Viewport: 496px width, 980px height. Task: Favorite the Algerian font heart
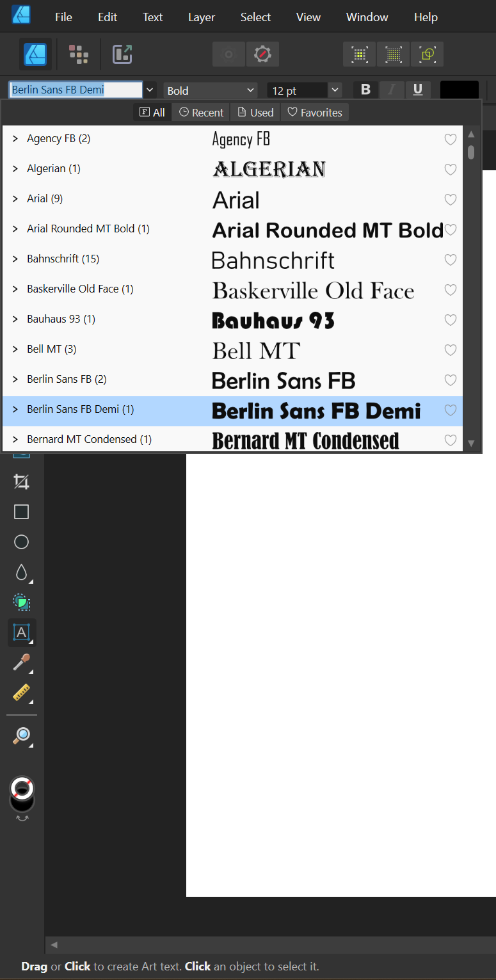point(451,170)
